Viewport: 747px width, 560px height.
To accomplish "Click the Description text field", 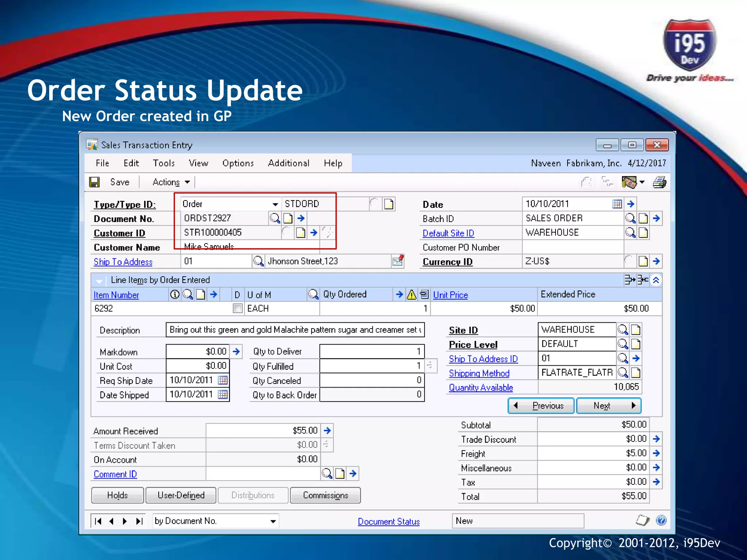I will click(295, 330).
